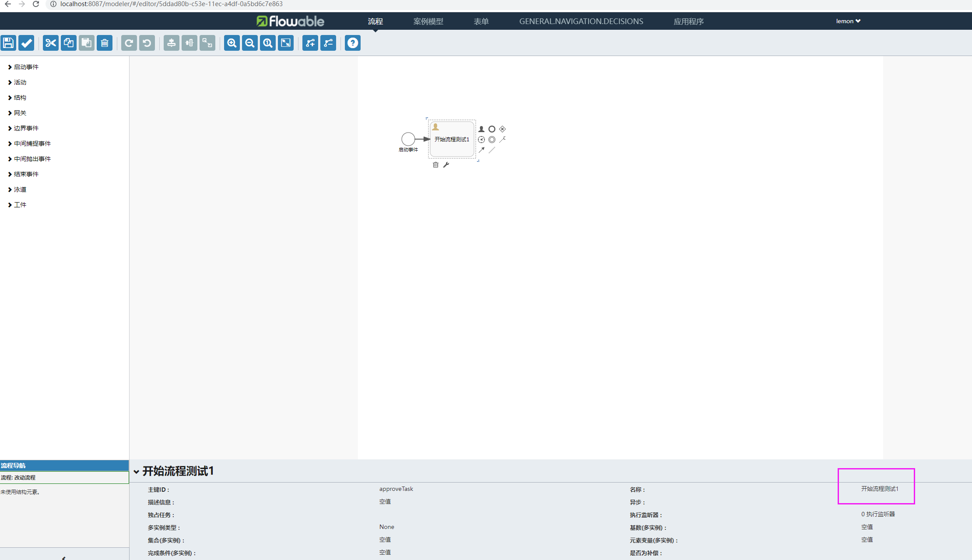Open the 案例模型 tab
This screenshot has width=972, height=560.
point(428,21)
